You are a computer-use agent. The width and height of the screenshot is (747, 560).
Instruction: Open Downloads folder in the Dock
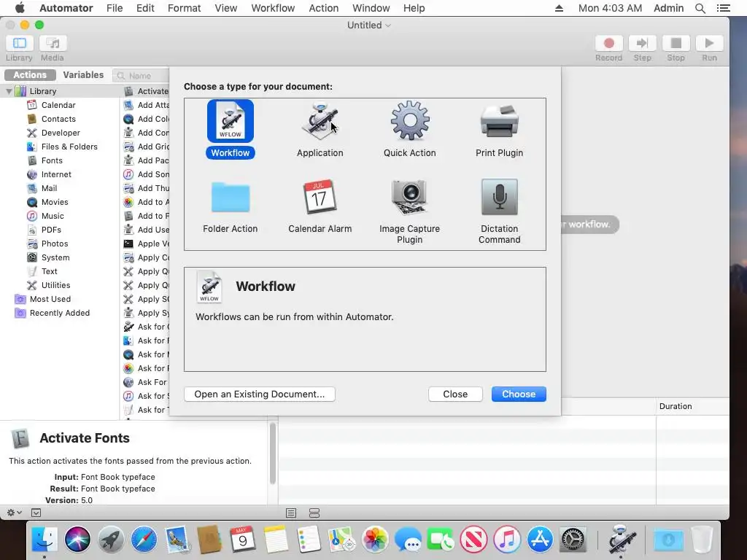(668, 540)
